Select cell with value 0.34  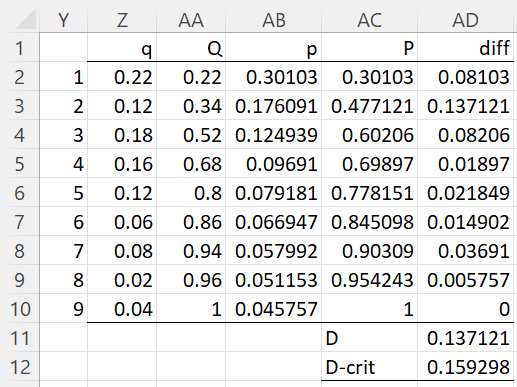tap(191, 106)
